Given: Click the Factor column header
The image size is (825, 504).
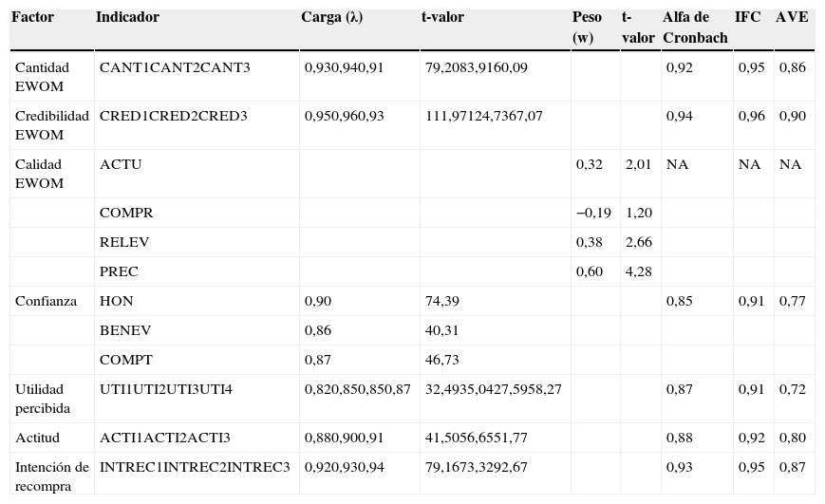Looking at the screenshot, I should [32, 18].
